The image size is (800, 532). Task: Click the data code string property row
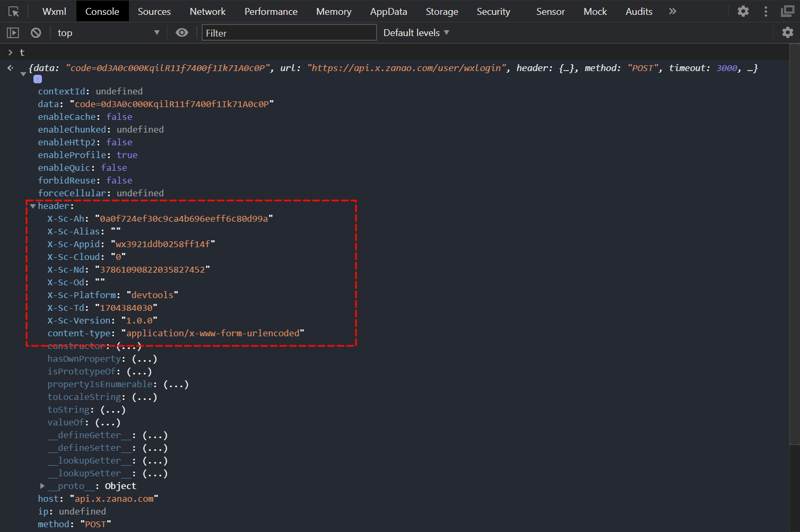coord(156,104)
